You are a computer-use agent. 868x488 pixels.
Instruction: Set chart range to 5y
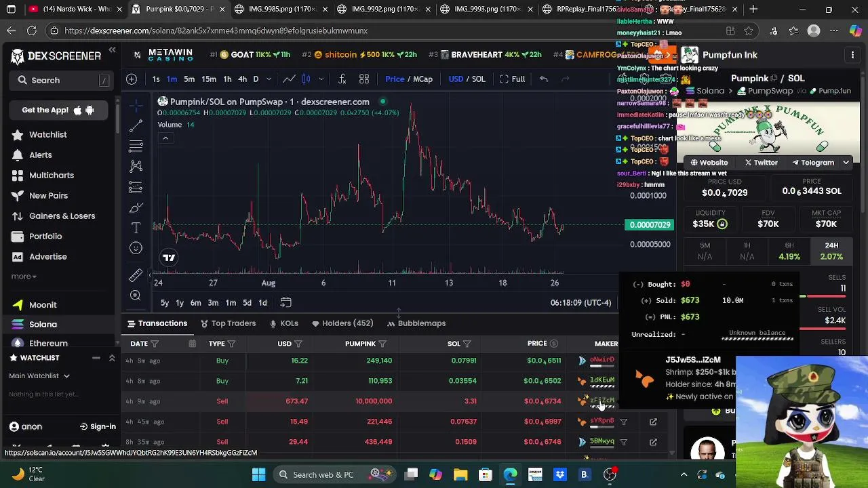pyautogui.click(x=165, y=303)
